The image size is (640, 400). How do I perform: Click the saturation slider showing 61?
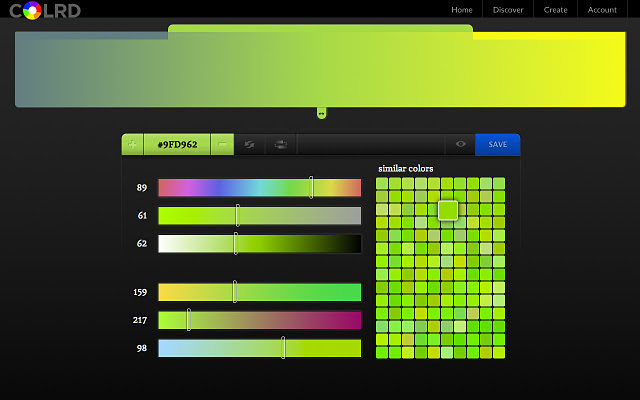tap(260, 216)
